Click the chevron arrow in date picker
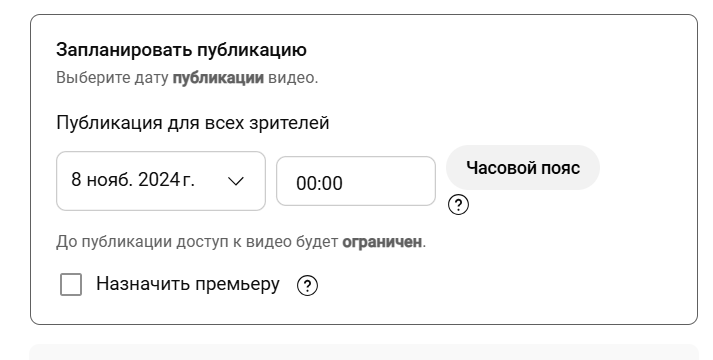The height and width of the screenshot is (360, 713). coord(236,181)
